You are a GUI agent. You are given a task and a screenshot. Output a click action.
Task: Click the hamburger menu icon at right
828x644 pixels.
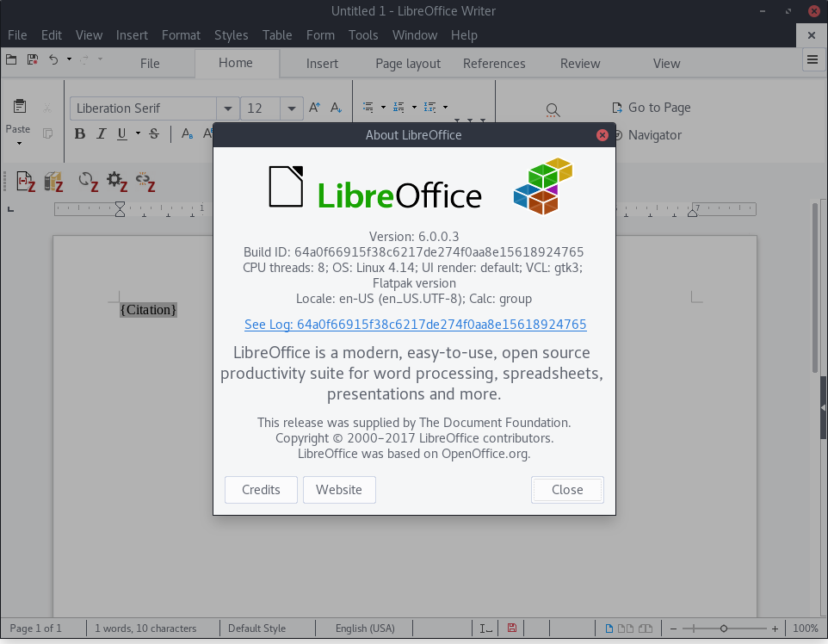tap(813, 59)
